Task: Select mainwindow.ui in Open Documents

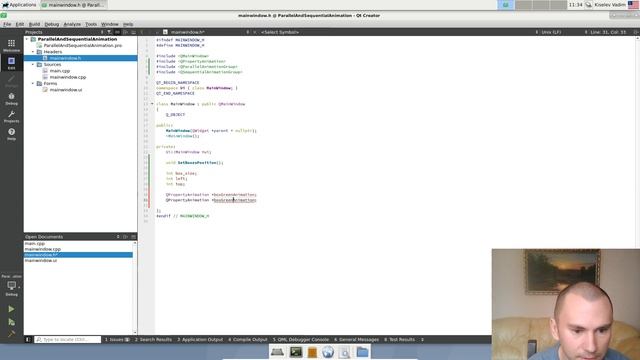Action: (41, 260)
